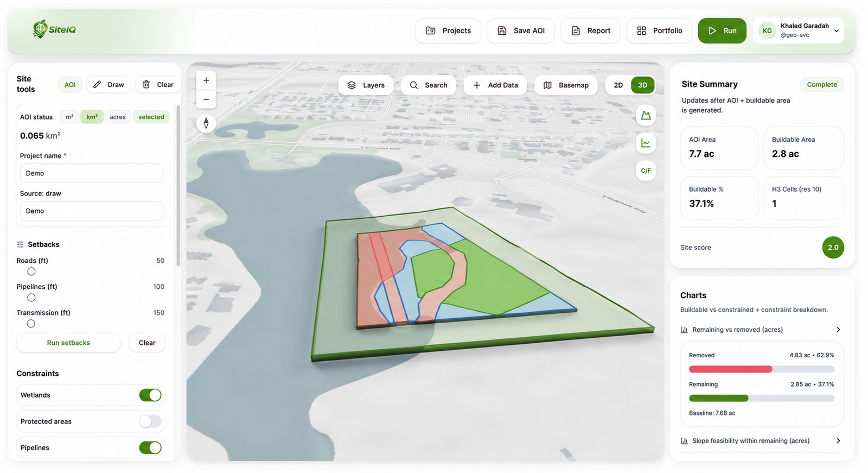Click chart icon beside Remaining vs removed
Screen dimensions: 868x473
(685, 330)
